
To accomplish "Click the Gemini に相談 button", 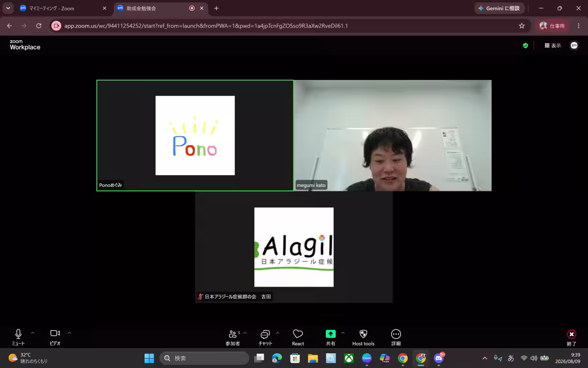I will [x=499, y=8].
